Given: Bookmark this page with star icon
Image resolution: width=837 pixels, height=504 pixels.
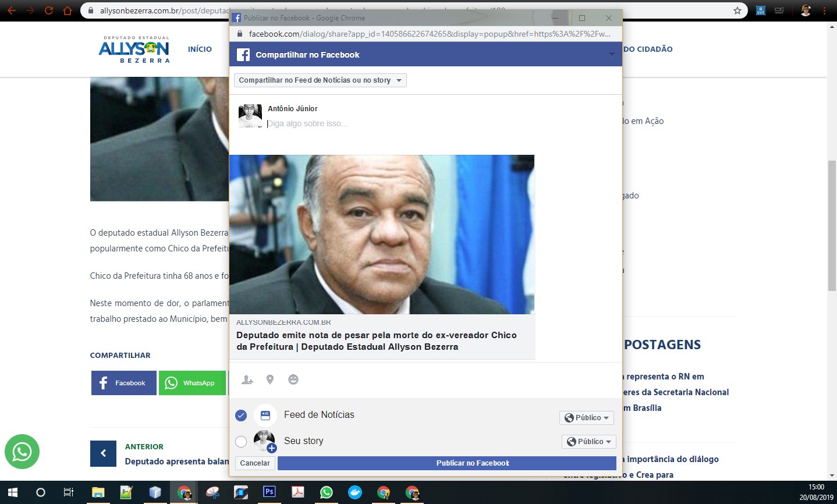Looking at the screenshot, I should coord(737,10).
